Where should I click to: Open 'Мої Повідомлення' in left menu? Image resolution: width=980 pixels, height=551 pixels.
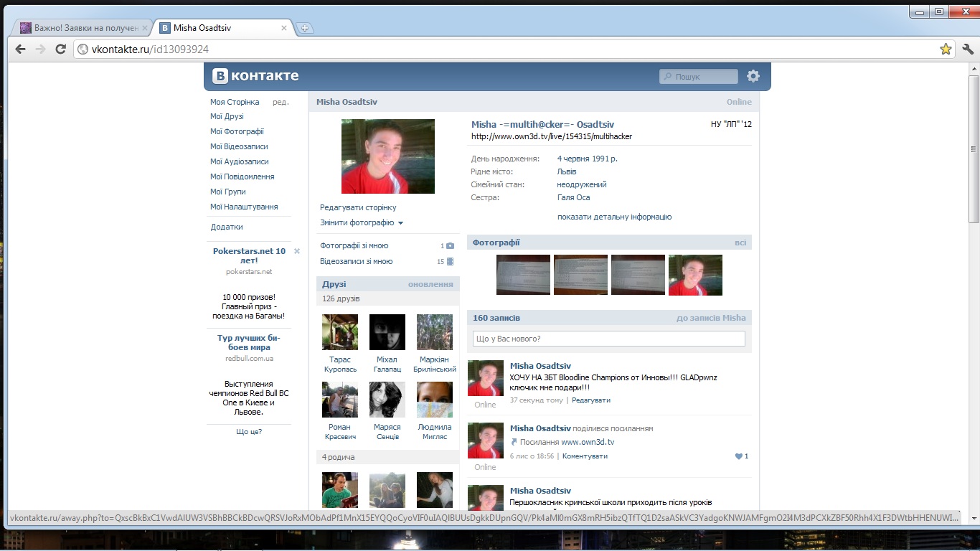[x=242, y=176]
